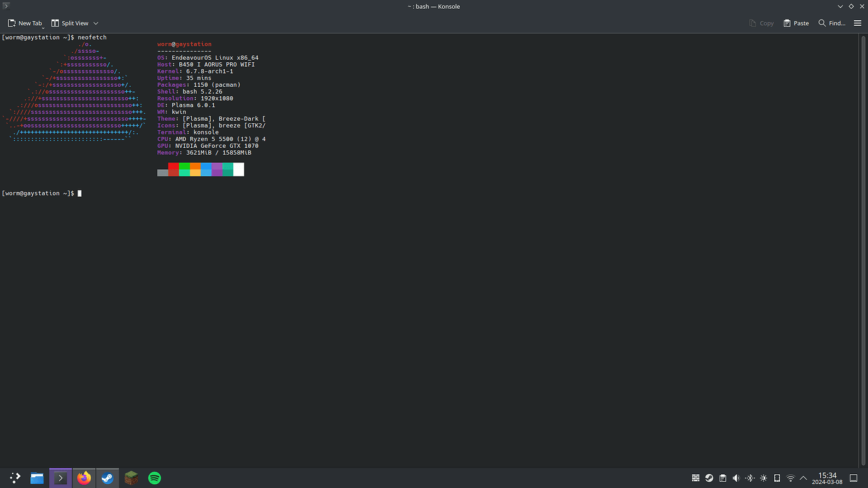
Task: Click the 'Terminal: konsole' line
Action: click(x=188, y=132)
